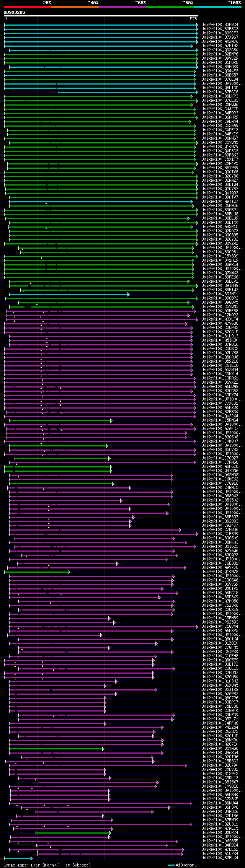Select the UniRef100_A6SH38 label
The image size is (245, 868).
point(220,475)
